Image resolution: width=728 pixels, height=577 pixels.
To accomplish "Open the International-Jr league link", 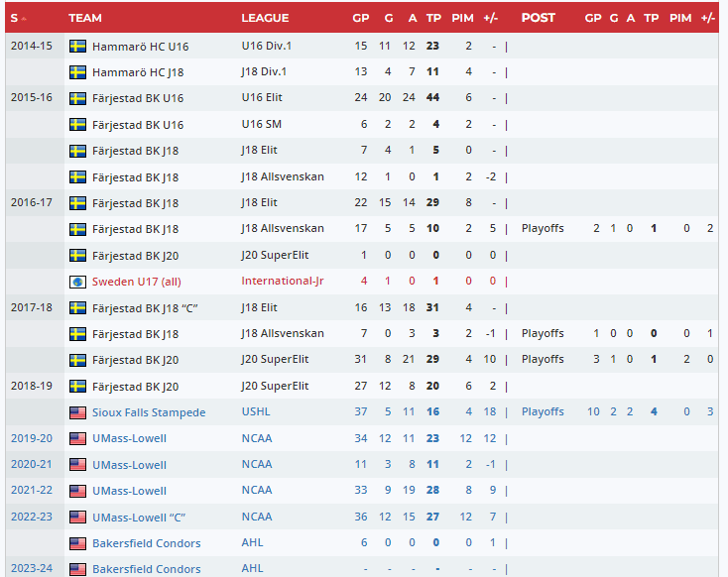I will pos(282,282).
